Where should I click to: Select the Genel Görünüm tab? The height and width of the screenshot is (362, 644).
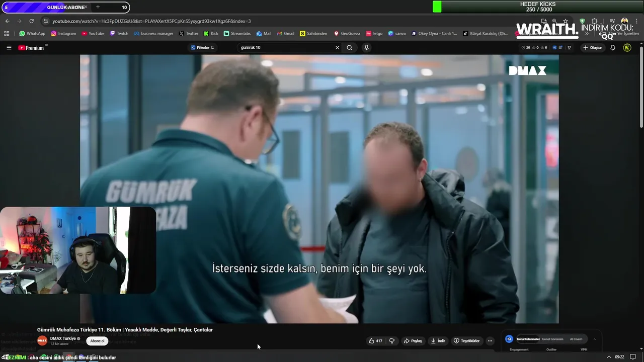pyautogui.click(x=552, y=339)
